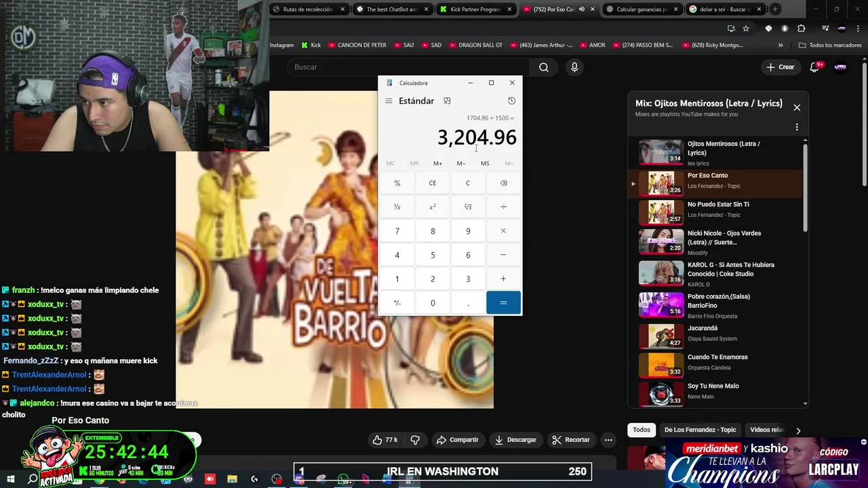The height and width of the screenshot is (488, 868).
Task: Click the x squared key
Action: [x=433, y=207]
